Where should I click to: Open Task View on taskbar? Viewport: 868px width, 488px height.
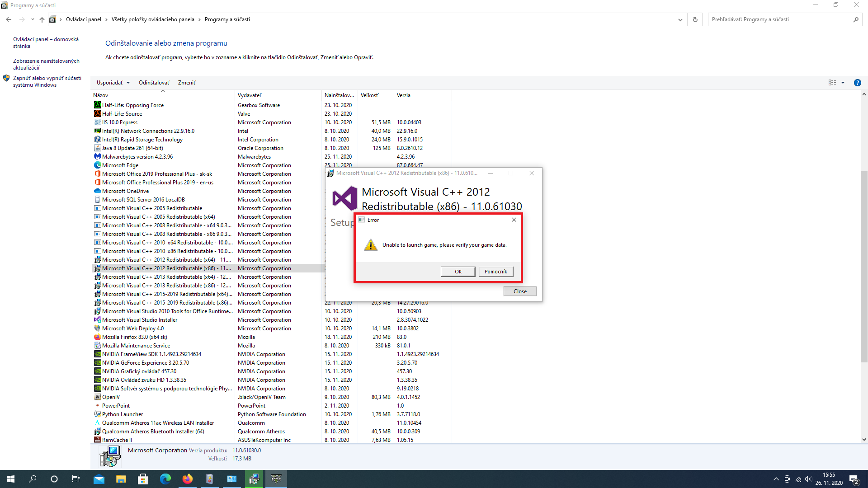(76, 479)
